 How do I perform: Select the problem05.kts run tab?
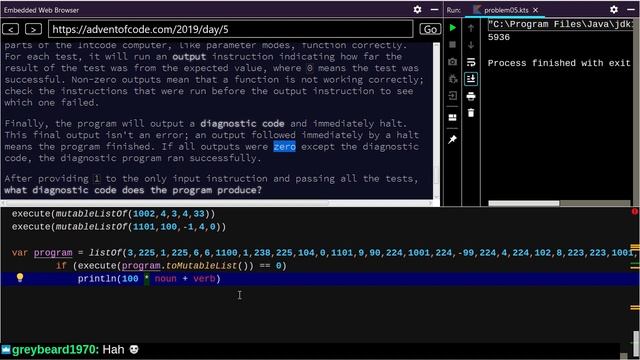point(506,10)
